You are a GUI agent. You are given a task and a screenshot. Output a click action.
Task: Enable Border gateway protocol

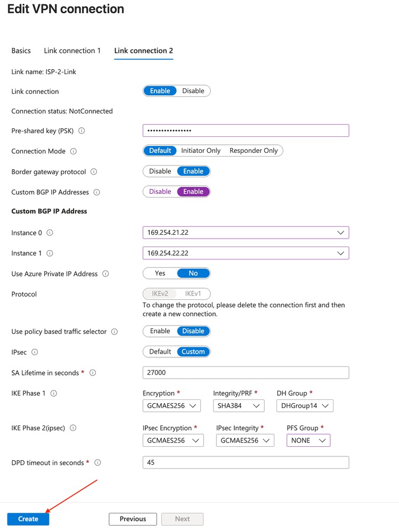pyautogui.click(x=193, y=171)
